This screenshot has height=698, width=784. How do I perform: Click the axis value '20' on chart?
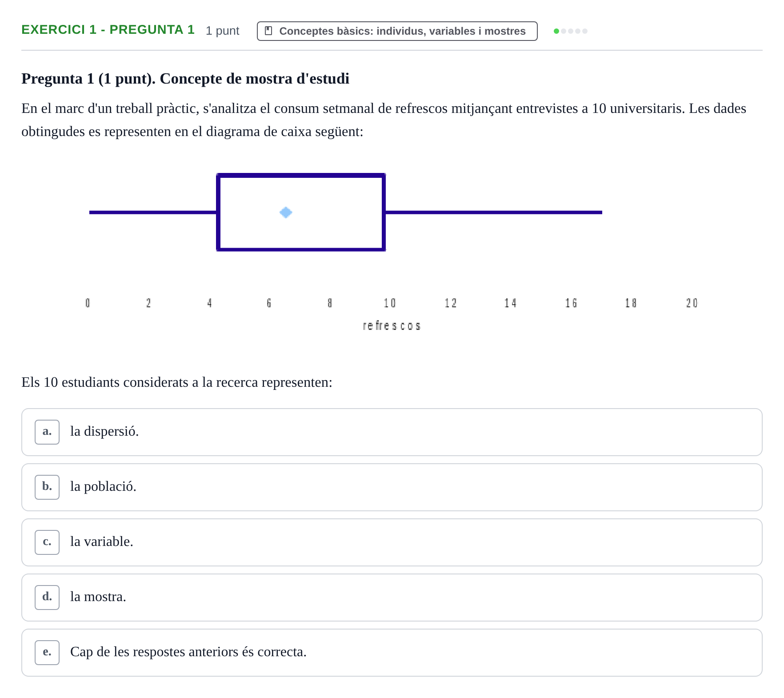[692, 303]
